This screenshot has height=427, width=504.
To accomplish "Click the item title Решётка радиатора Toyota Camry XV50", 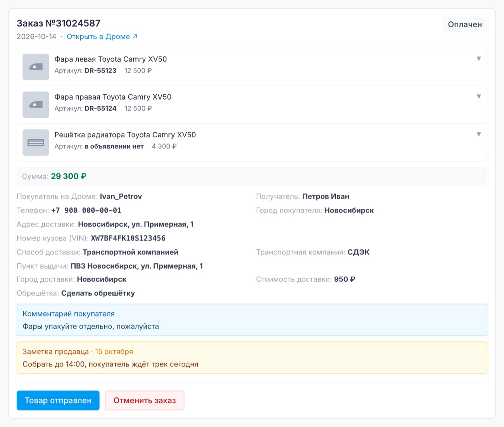I will [x=125, y=135].
